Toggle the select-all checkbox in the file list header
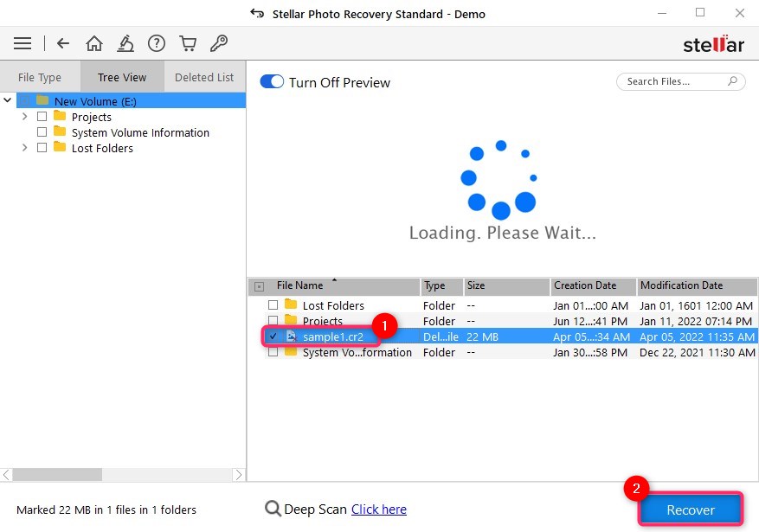 pyautogui.click(x=260, y=287)
